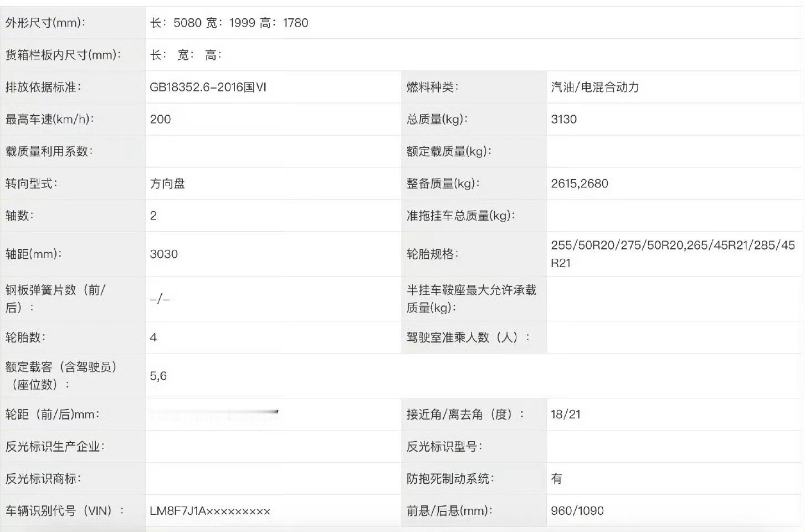Screen dimensions: 805x532
Task: Select the 轮距（前/后)mm label
Action: coord(53,415)
